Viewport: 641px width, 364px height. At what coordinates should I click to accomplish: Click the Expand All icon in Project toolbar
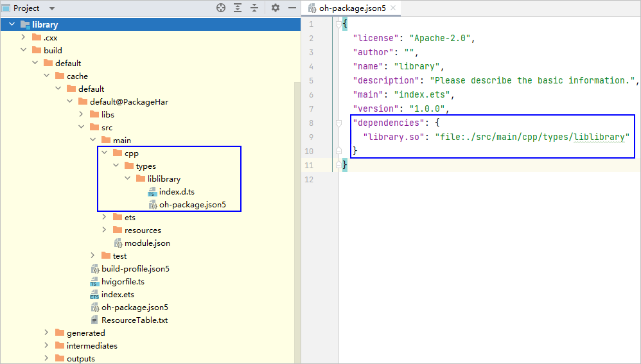tap(238, 8)
